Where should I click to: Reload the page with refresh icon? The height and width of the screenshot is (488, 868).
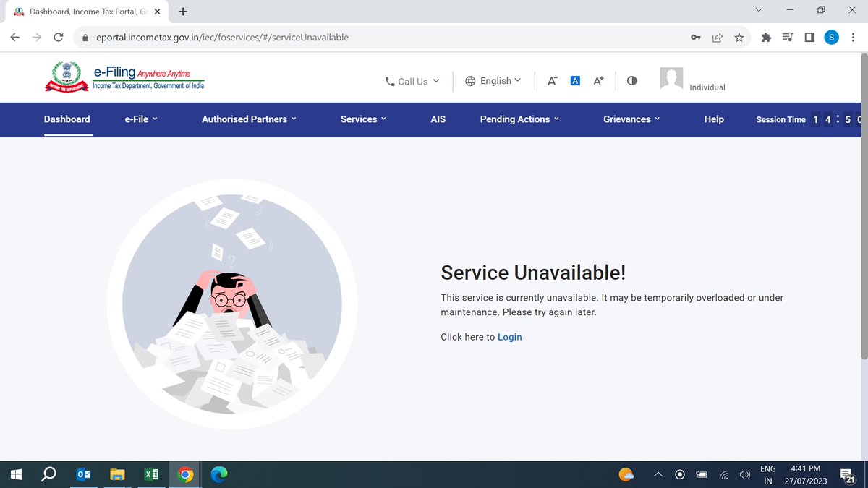(x=59, y=38)
